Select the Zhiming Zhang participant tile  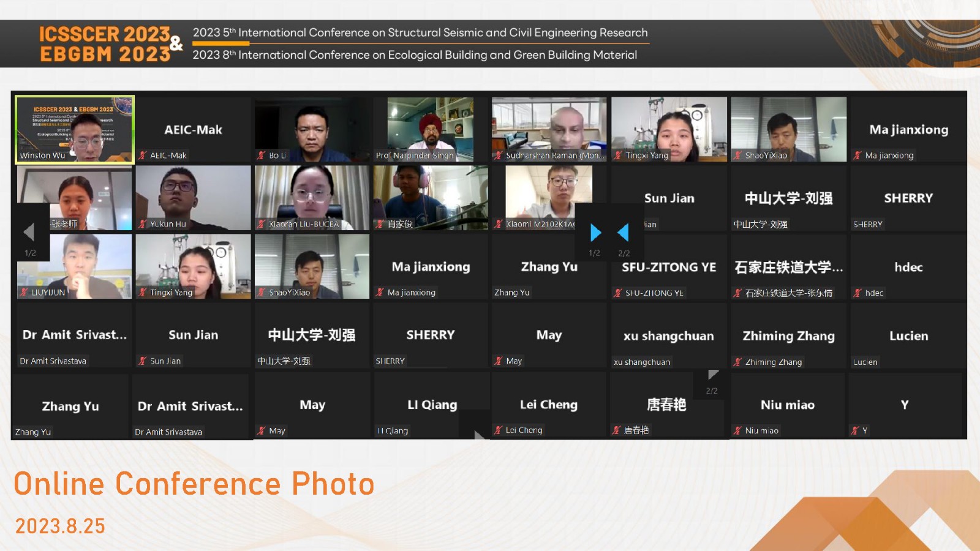(788, 335)
